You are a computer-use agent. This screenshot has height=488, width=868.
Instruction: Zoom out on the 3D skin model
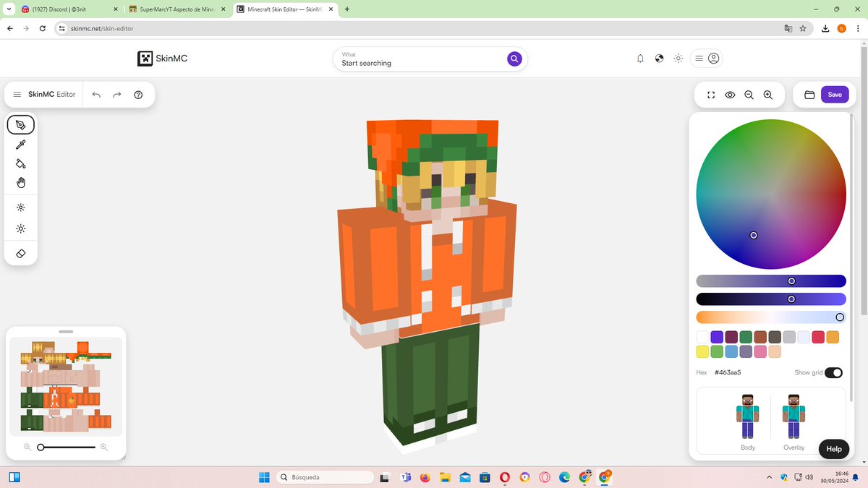749,95
